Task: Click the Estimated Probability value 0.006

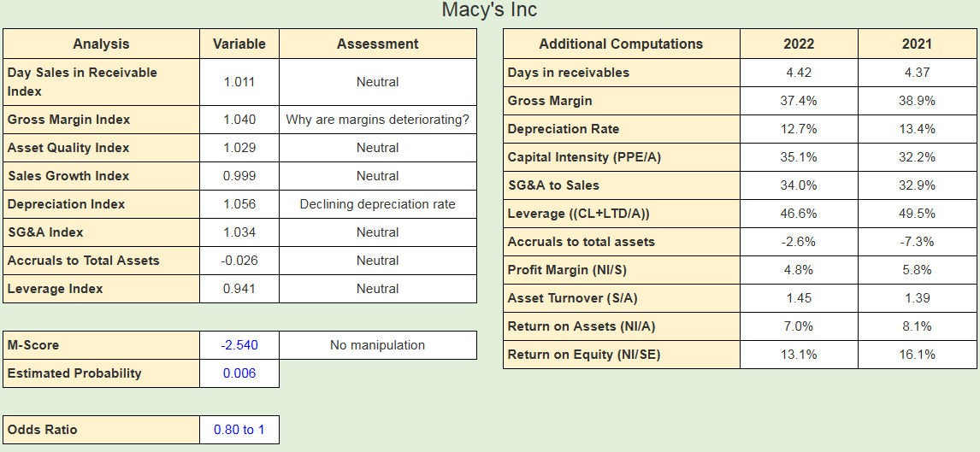Action: coord(239,373)
